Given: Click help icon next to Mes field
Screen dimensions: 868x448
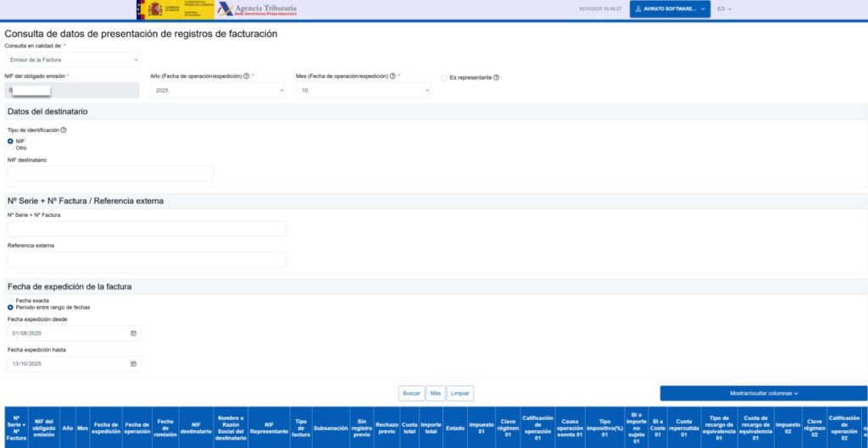Looking at the screenshot, I should point(392,76).
